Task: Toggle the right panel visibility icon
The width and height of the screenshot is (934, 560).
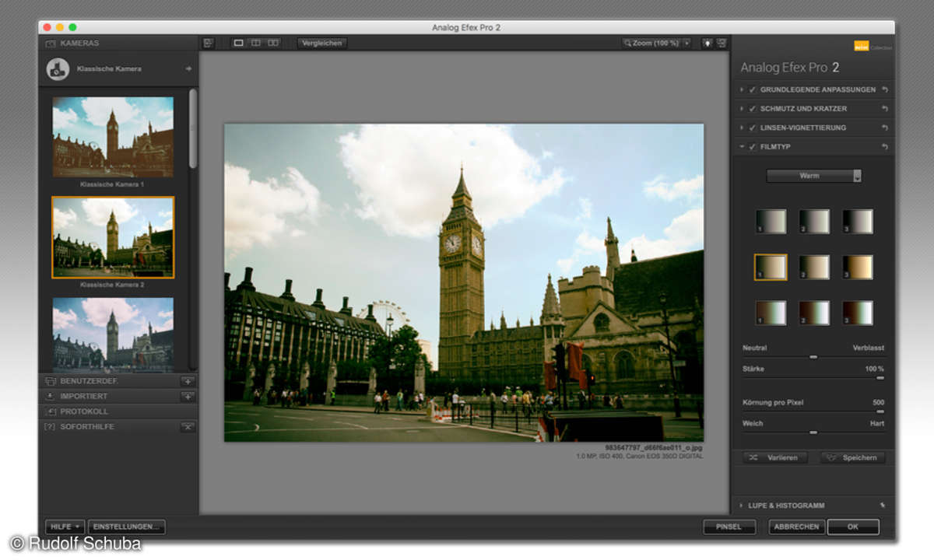Action: coord(722,43)
